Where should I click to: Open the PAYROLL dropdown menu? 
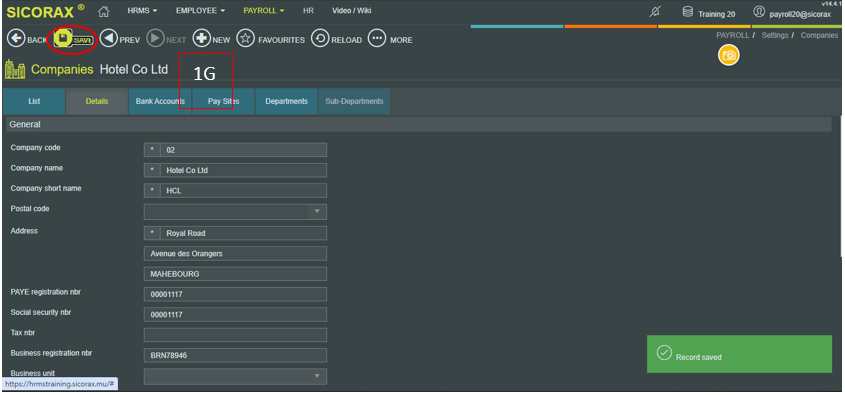point(264,11)
